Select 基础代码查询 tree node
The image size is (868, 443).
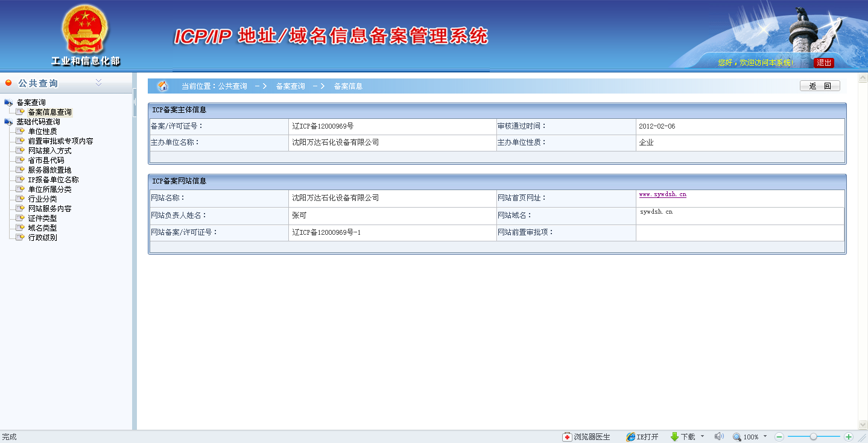38,122
